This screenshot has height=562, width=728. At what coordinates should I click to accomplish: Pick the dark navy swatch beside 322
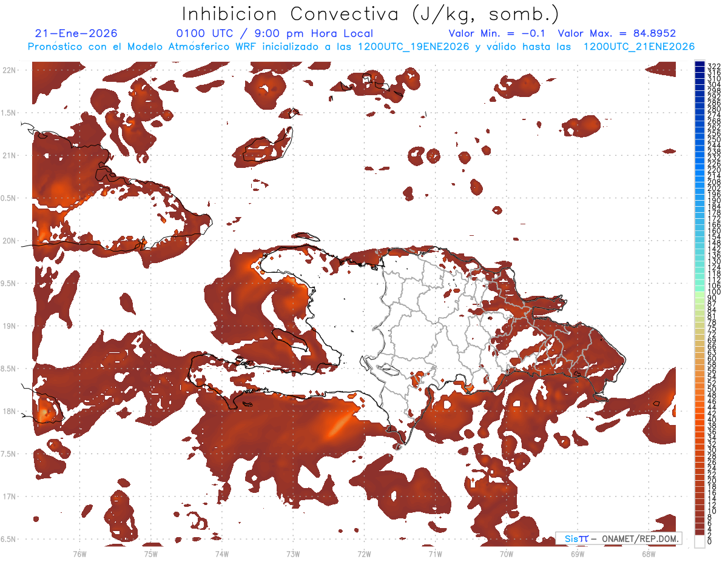[699, 64]
